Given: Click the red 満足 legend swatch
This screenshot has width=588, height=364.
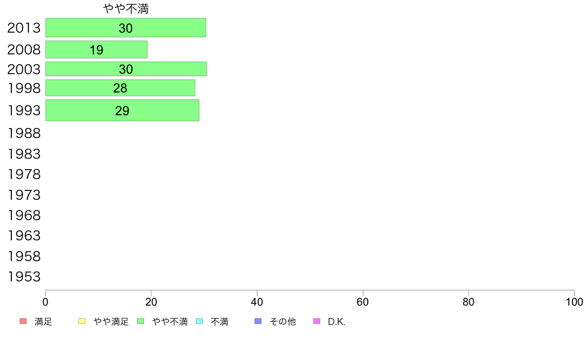Looking at the screenshot, I should (23, 321).
